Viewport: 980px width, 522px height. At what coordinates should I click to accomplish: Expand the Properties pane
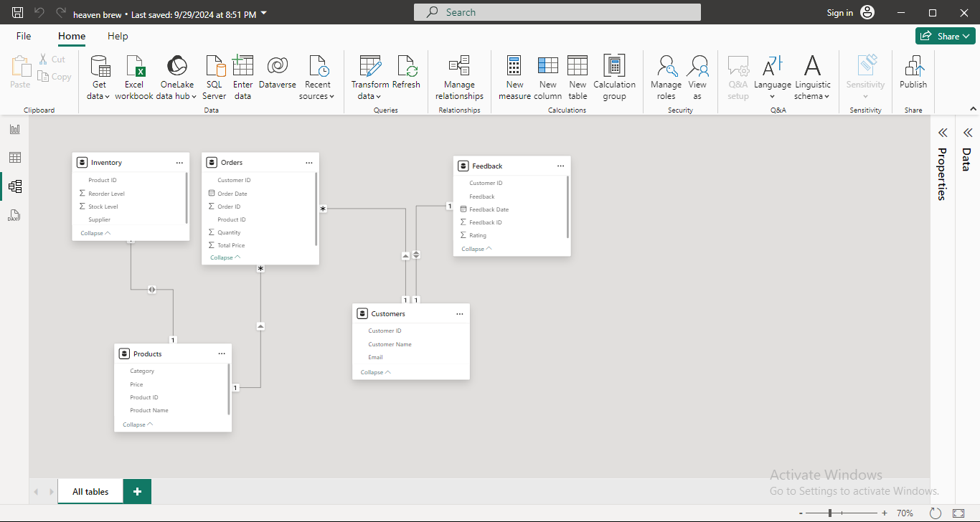(943, 133)
